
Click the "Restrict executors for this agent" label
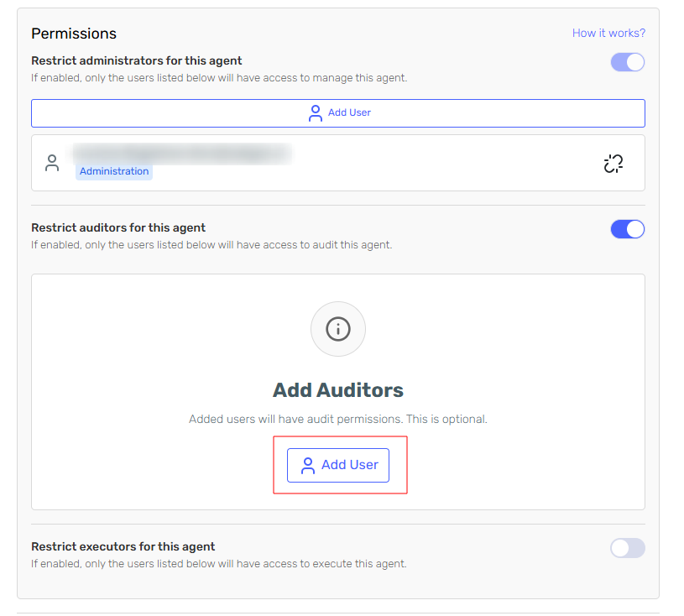(123, 546)
